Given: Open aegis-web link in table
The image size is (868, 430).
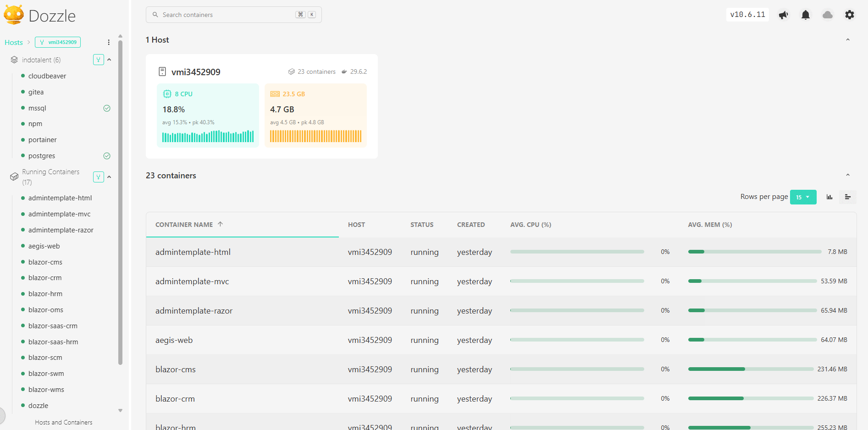Looking at the screenshot, I should click(x=174, y=340).
